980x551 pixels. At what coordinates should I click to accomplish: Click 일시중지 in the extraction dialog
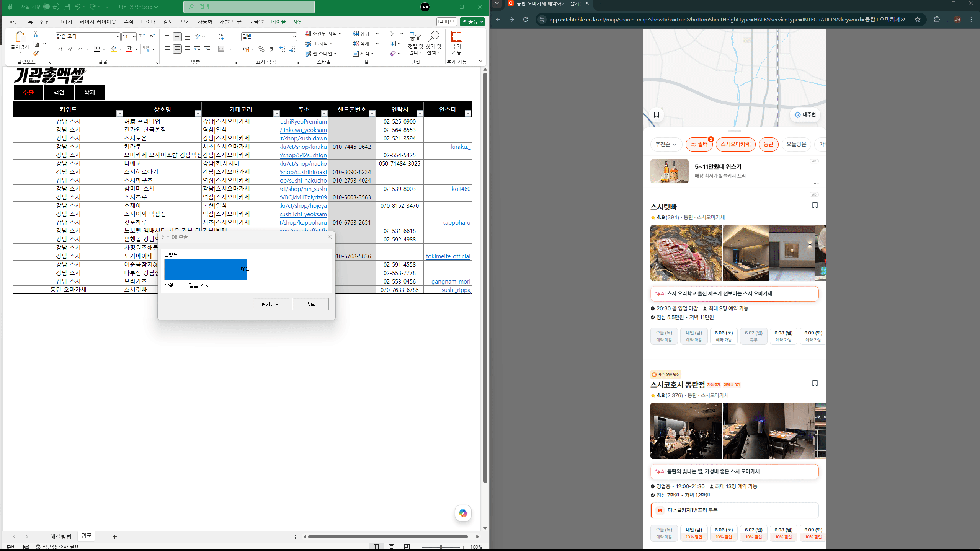coord(271,304)
